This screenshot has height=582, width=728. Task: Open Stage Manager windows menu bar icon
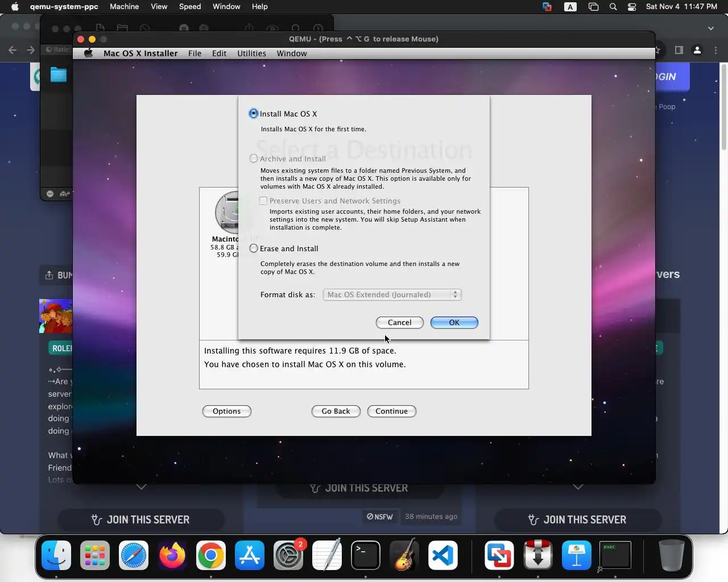coord(593,7)
